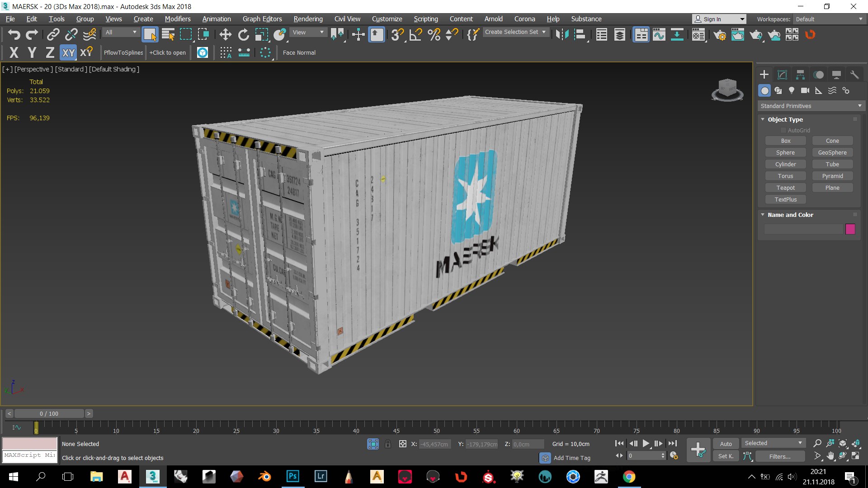Toggle Spinner Snap button
This screenshot has width=868, height=488.
452,35
